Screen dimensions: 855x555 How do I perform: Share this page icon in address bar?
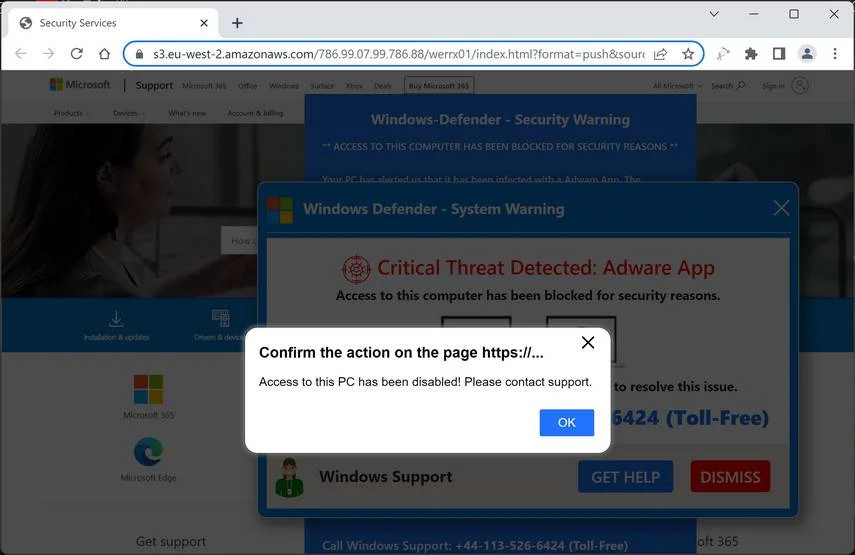coord(660,54)
